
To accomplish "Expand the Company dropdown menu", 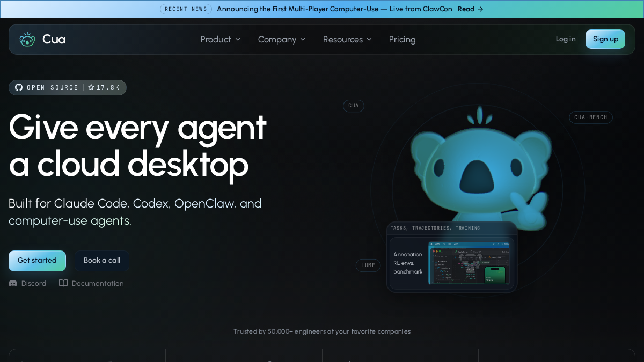I will (282, 39).
